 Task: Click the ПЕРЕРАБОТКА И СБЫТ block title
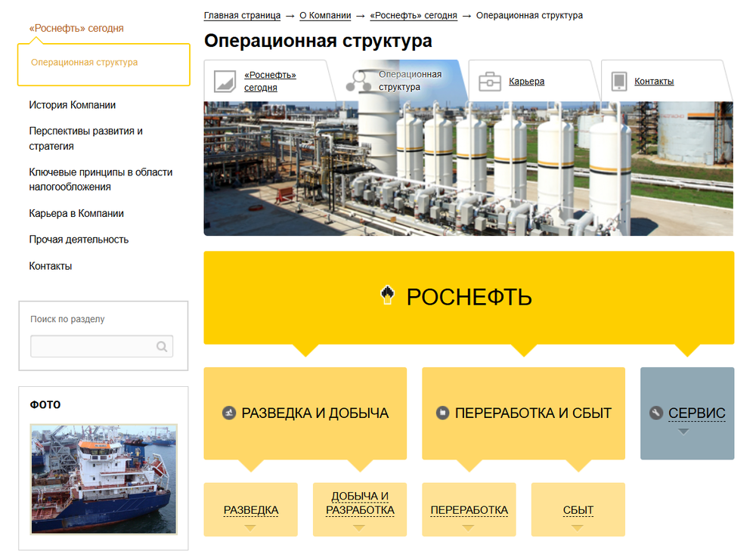coord(533,413)
